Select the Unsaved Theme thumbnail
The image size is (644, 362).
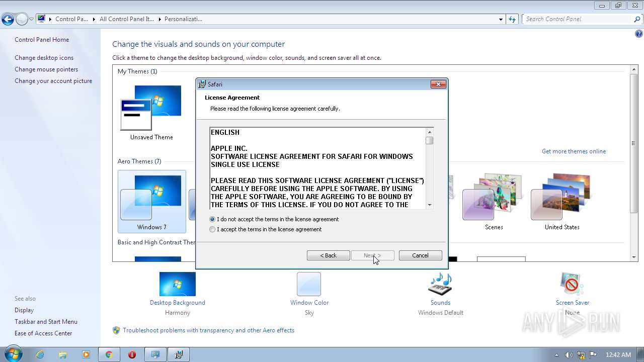151,108
